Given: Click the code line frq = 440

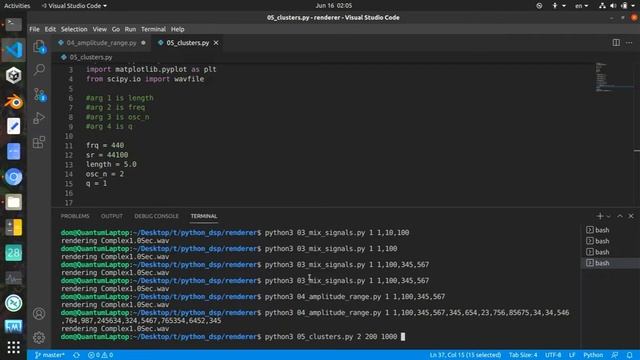Looking at the screenshot, I should pos(105,145).
